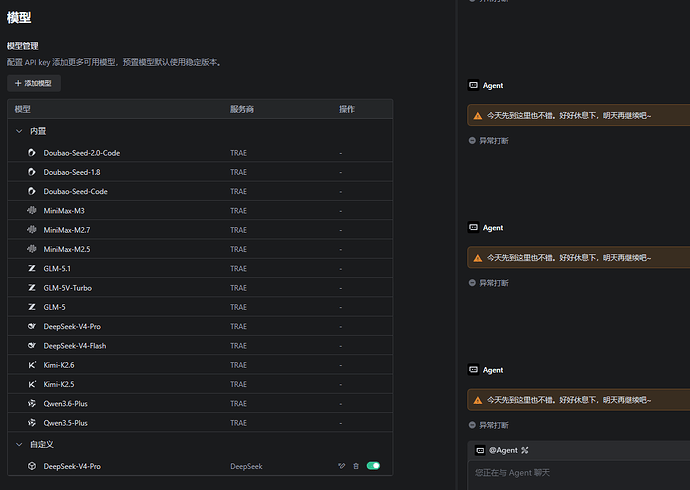Click the Z icon of the GLM-5 row

pyautogui.click(x=32, y=307)
